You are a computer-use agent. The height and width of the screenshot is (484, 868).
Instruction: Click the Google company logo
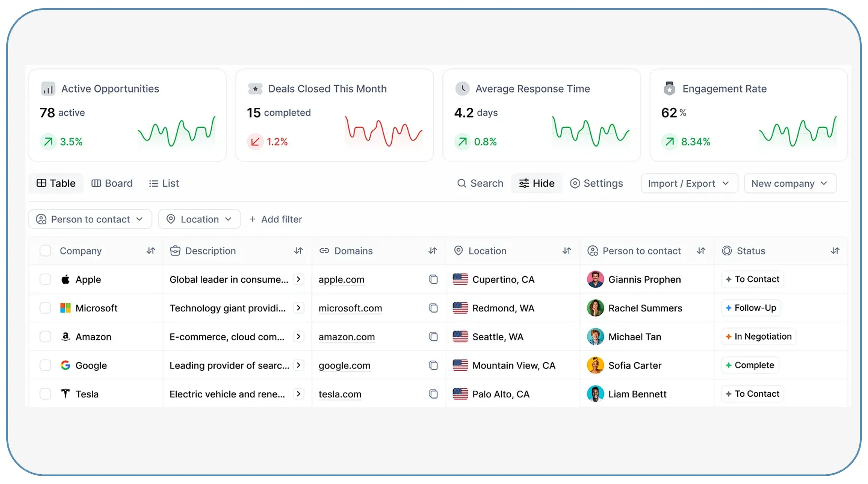(x=66, y=365)
